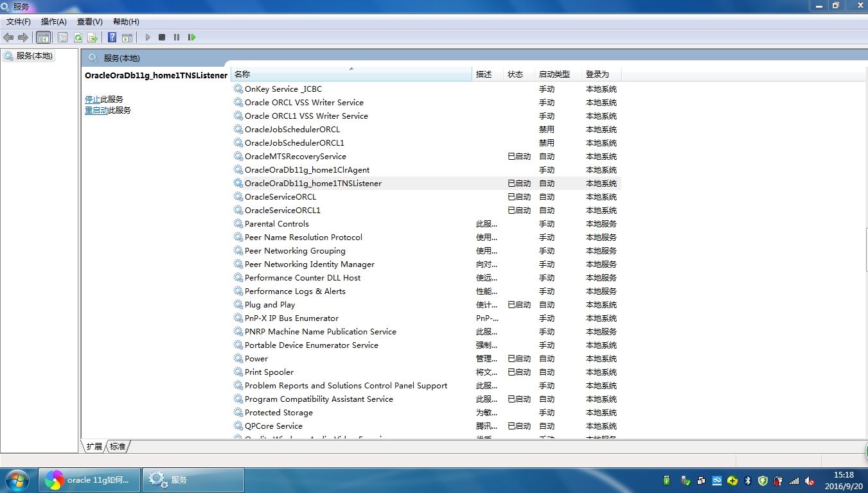Switch to the oracle 11g browser taskbar item
This screenshot has height=493, width=868.
tap(89, 480)
